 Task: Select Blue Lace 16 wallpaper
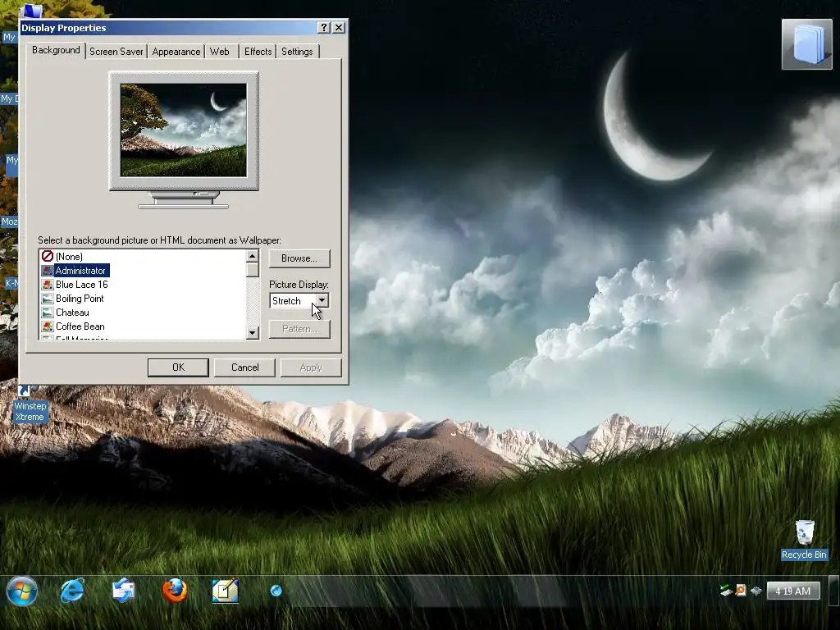click(x=82, y=285)
